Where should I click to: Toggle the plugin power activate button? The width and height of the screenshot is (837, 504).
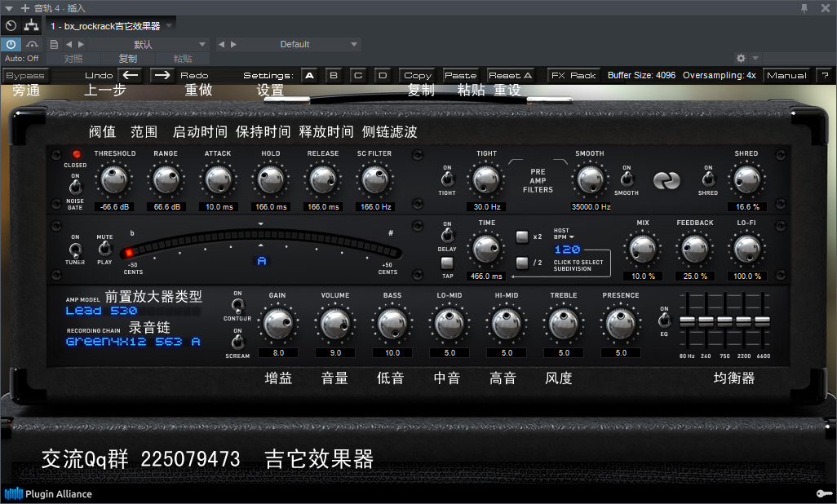coord(11,44)
